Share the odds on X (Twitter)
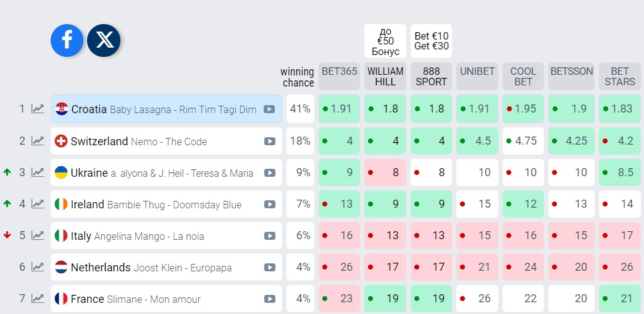The image size is (644, 314). (104, 41)
